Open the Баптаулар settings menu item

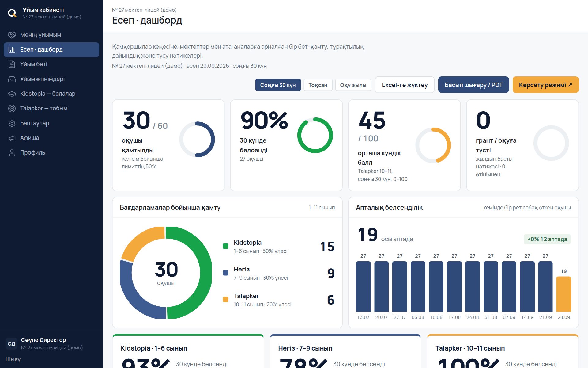[51, 123]
